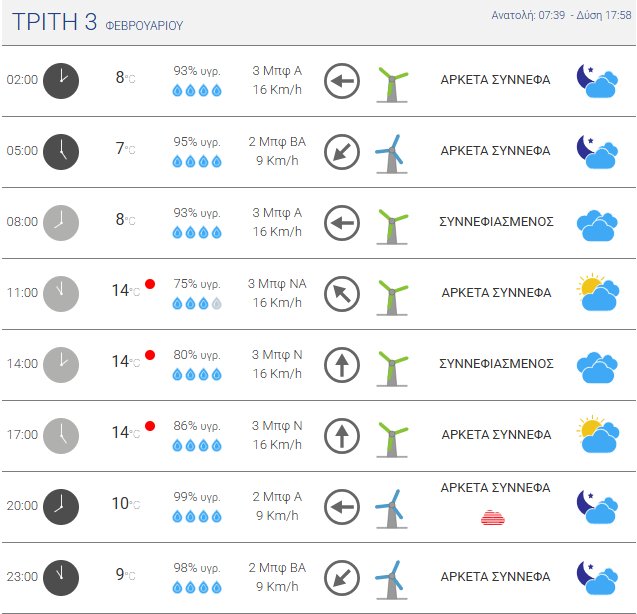Click the red dust warning icon at 20:00
The width and height of the screenshot is (637, 614).
pyautogui.click(x=493, y=517)
